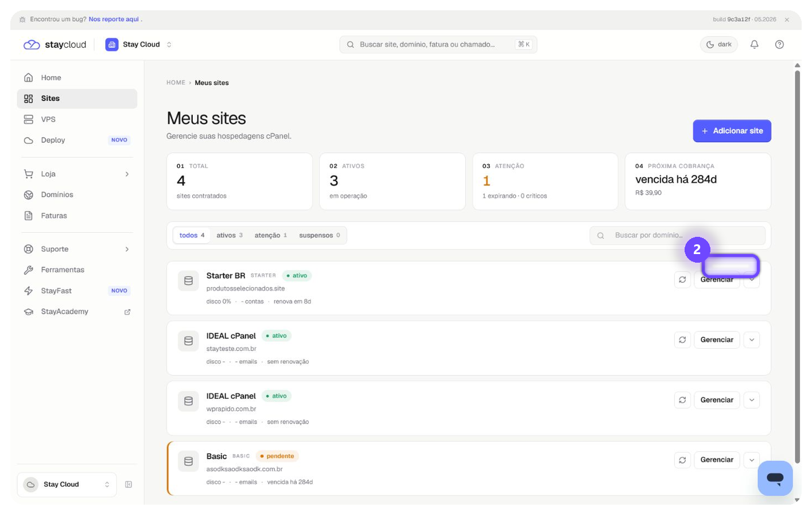The image size is (812, 515).
Task: Click the StayAcademy graduation cap icon
Action: pos(28,311)
